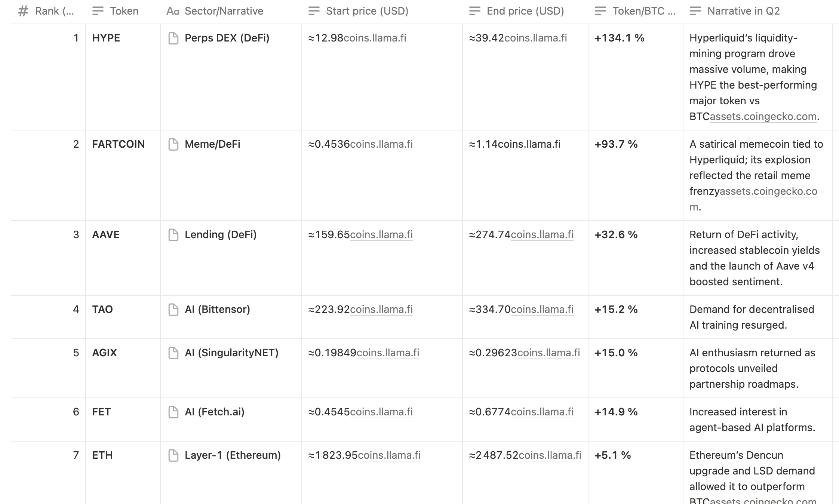The height and width of the screenshot is (504, 839).
Task: Click the number sign icon on Rank header
Action: (x=23, y=11)
